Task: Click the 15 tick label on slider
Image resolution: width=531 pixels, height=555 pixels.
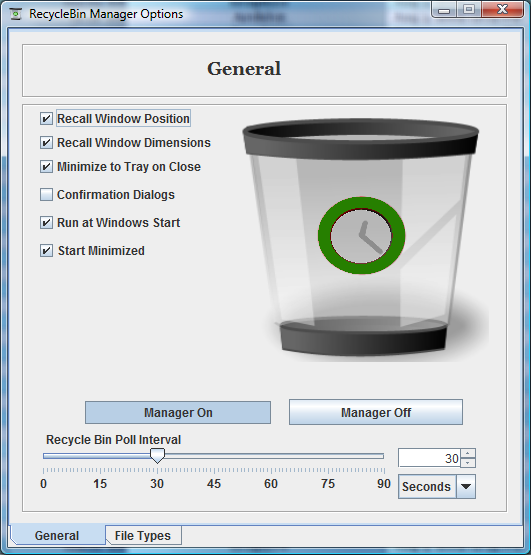Action: [100, 484]
